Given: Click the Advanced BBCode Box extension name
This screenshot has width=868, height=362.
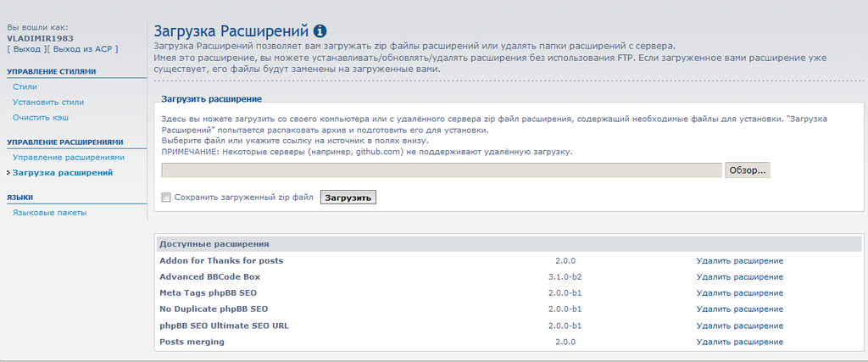Looking at the screenshot, I should tap(209, 276).
